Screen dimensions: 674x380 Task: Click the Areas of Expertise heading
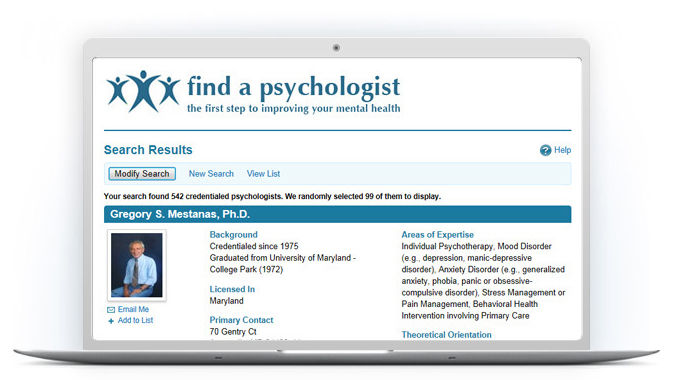(x=438, y=235)
